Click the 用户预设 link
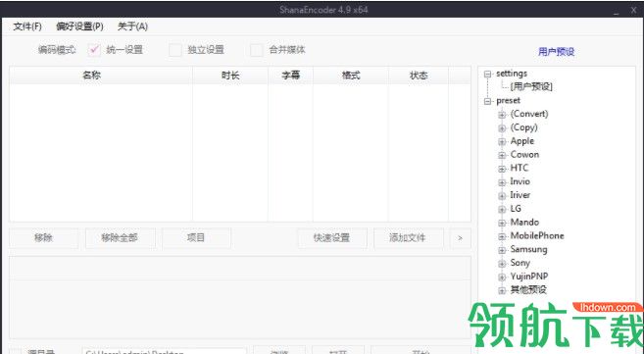This screenshot has height=354, width=644. [x=556, y=52]
